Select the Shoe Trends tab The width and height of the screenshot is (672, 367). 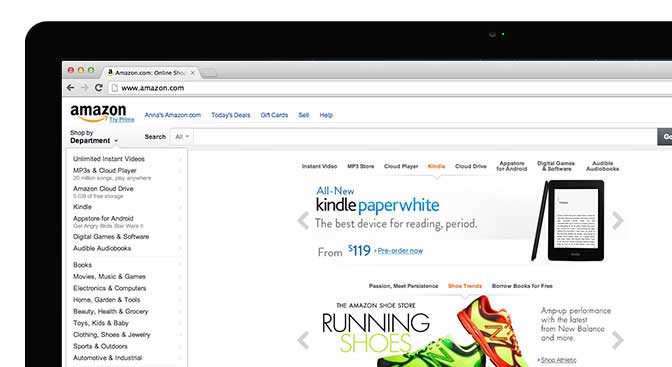point(465,286)
